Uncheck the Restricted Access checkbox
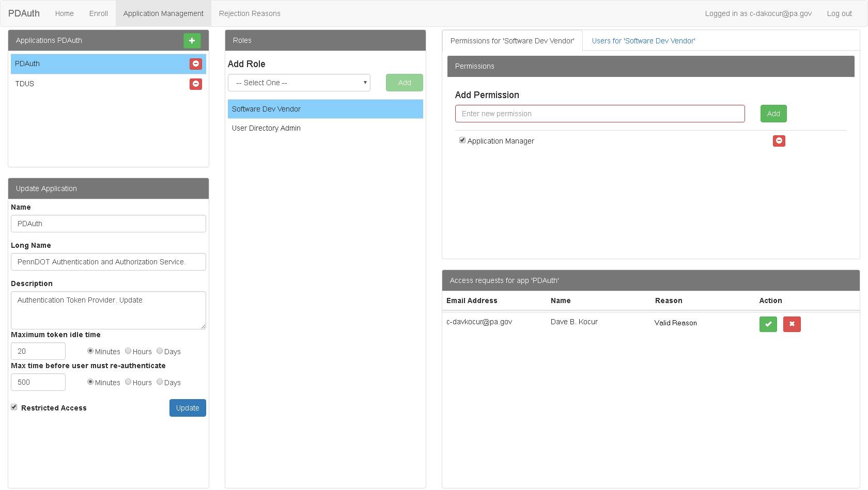This screenshot has height=490, width=868. point(14,407)
